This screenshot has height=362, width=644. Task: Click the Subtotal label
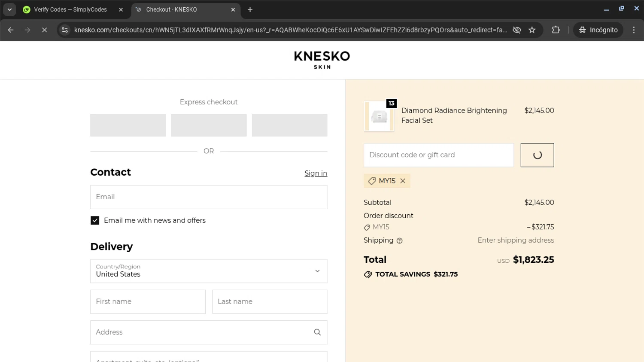(x=377, y=202)
